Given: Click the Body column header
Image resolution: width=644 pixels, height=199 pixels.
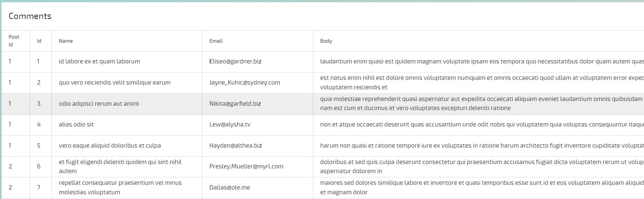Looking at the screenshot, I should tap(326, 41).
